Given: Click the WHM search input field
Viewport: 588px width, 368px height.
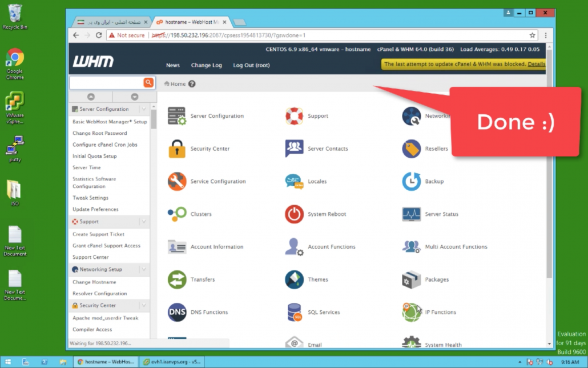Looking at the screenshot, I should (106, 83).
